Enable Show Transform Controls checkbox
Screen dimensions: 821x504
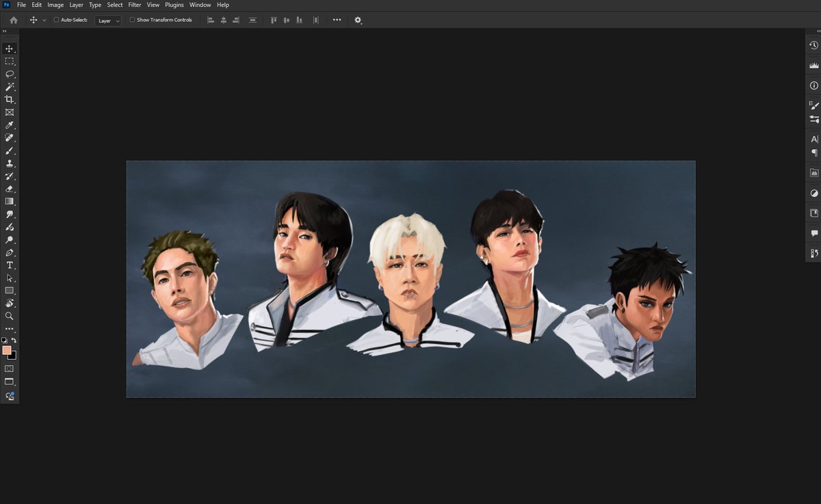132,20
